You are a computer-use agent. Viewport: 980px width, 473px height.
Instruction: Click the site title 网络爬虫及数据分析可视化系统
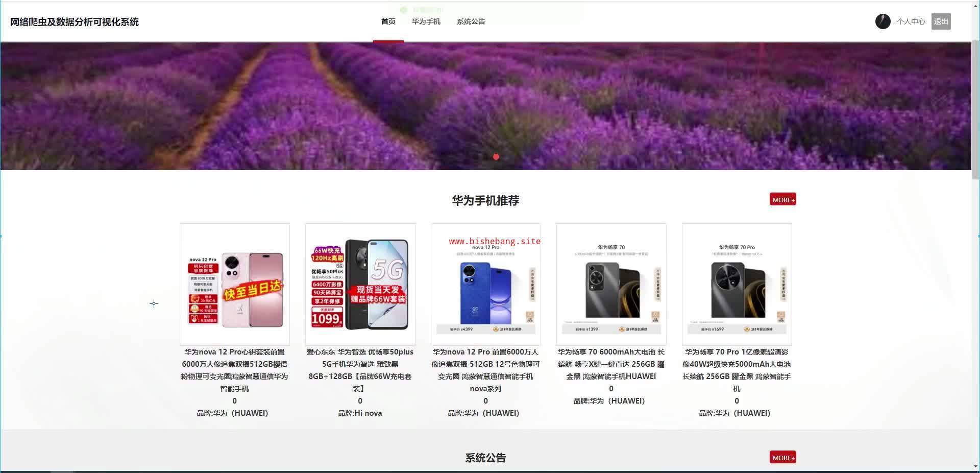tap(75, 22)
